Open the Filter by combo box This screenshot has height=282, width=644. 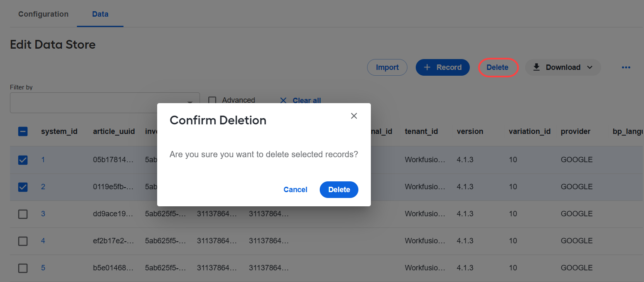105,102
